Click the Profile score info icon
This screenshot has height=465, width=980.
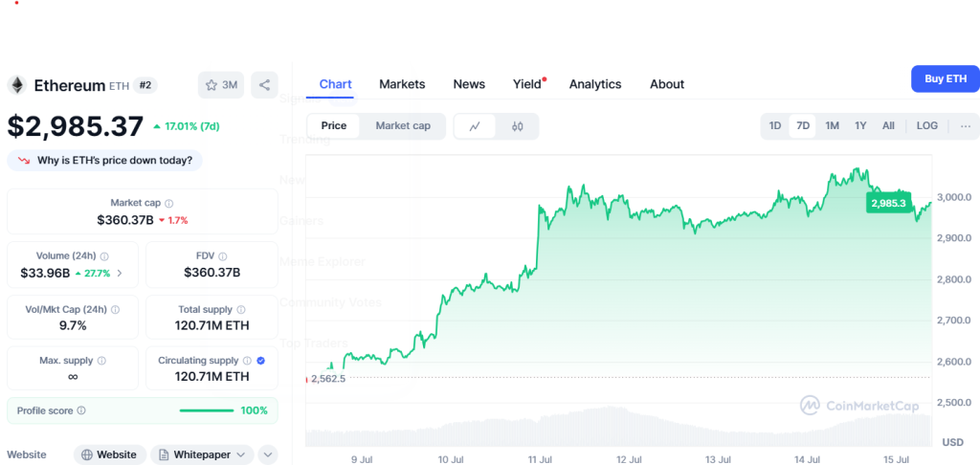tap(81, 410)
